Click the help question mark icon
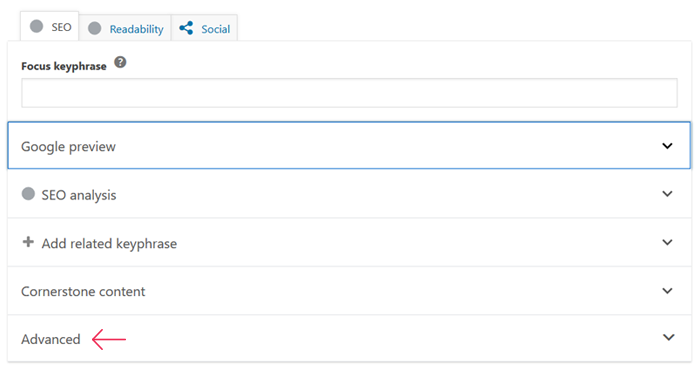 (x=120, y=62)
